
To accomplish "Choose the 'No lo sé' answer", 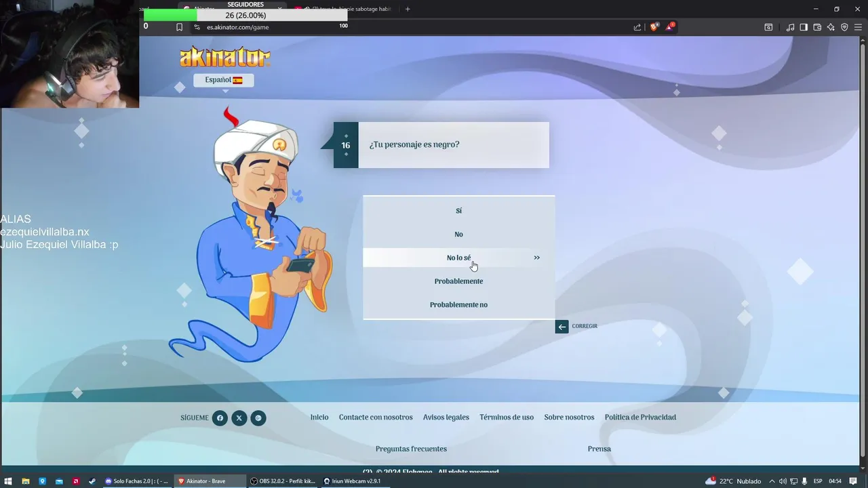I will 458,258.
